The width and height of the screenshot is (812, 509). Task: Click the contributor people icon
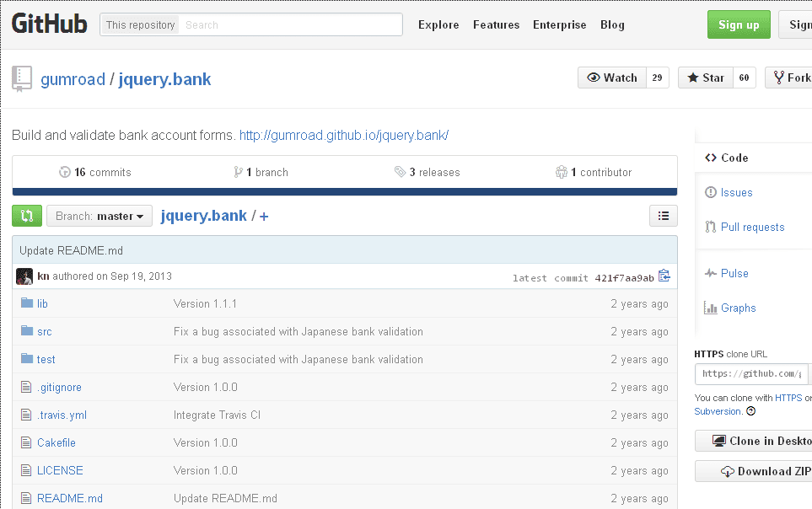point(562,172)
